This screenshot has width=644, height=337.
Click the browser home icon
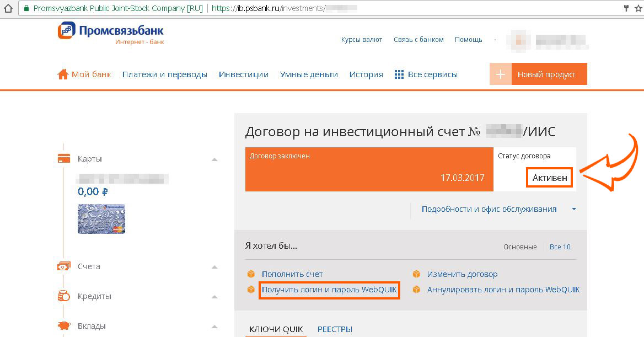click(x=8, y=9)
